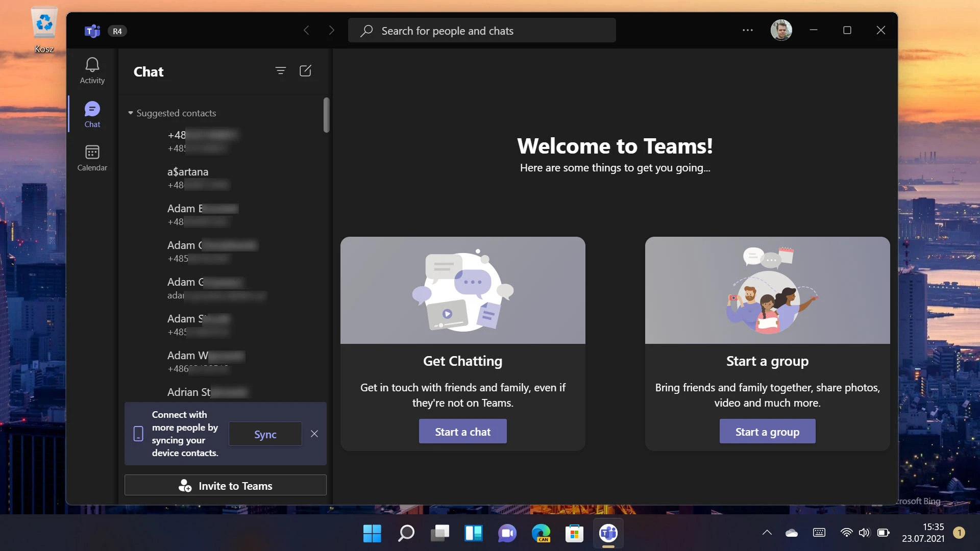Click the contacts list scrollbar
Screen dimensions: 980x551
pos(327,115)
